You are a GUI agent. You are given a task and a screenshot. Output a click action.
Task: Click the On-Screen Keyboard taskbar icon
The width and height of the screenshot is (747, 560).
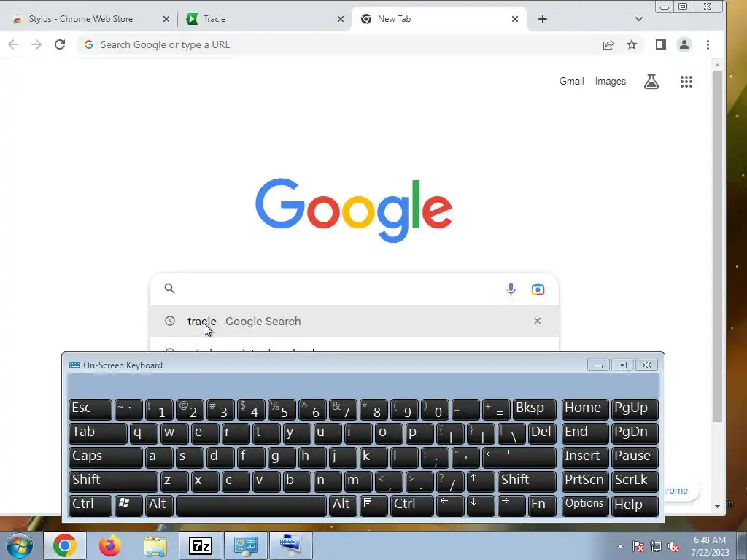click(x=290, y=545)
